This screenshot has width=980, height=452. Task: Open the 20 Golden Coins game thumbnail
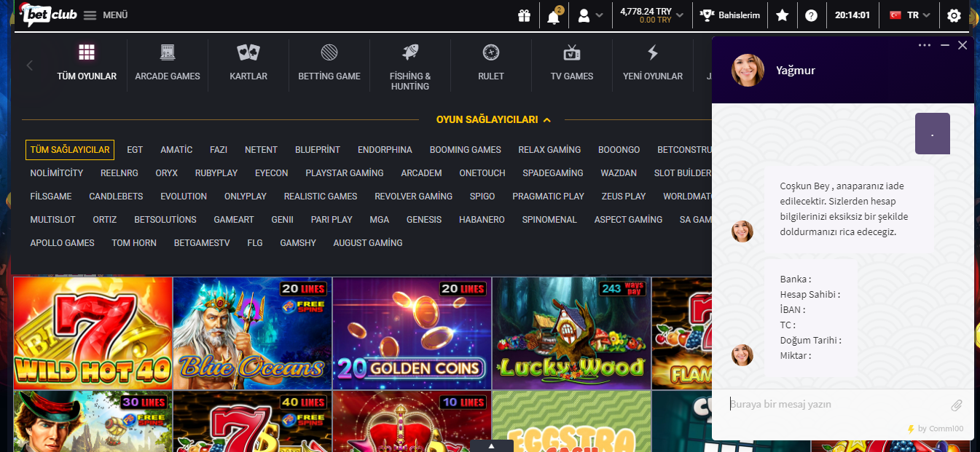click(x=412, y=333)
